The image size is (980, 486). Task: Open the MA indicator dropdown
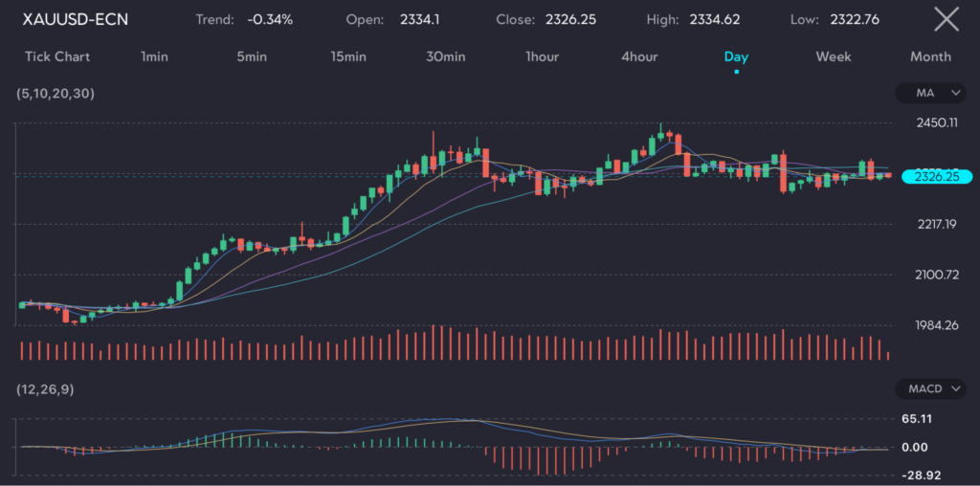pos(930,93)
